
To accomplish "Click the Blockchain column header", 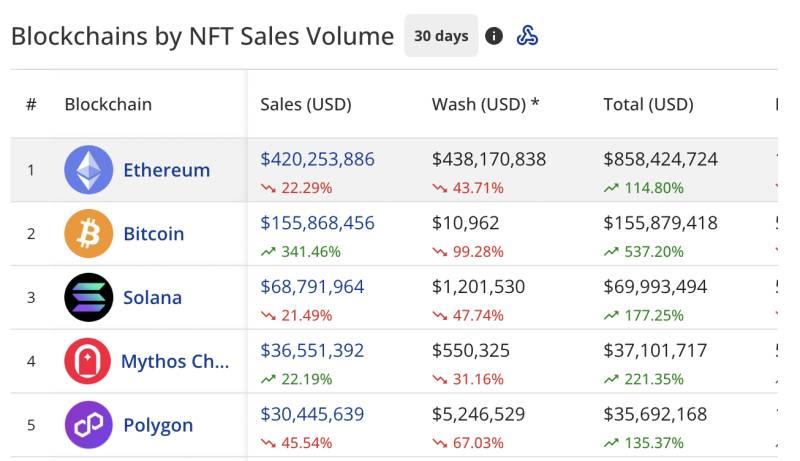I will (x=108, y=105).
